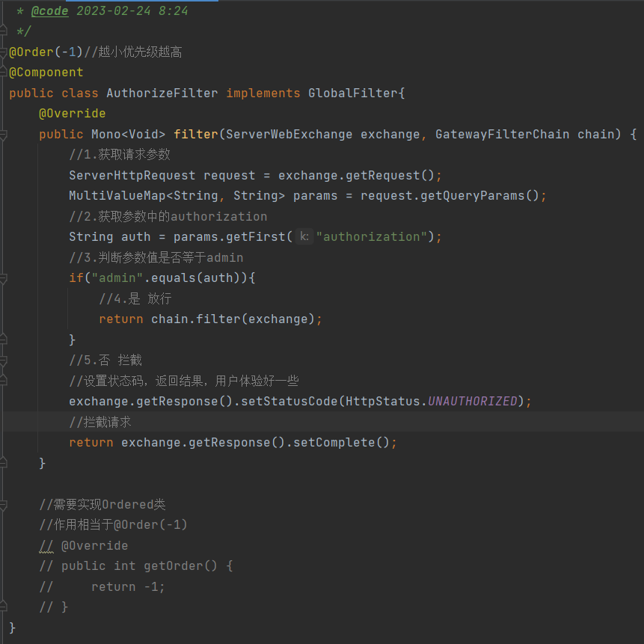Viewport: 644px width, 644px height.
Task: Click the uncommented @Override annotation above filter
Action: click(x=73, y=114)
